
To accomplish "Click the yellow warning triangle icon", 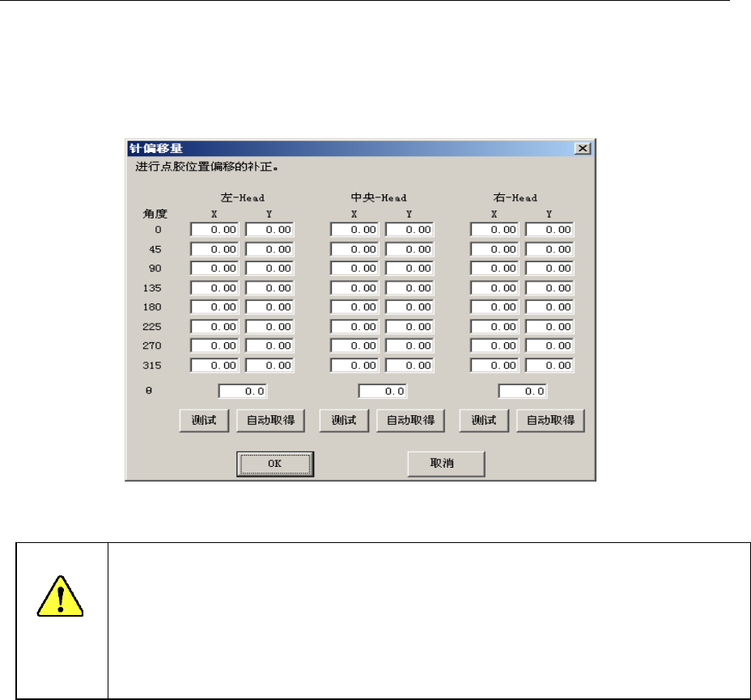I will (x=61, y=596).
